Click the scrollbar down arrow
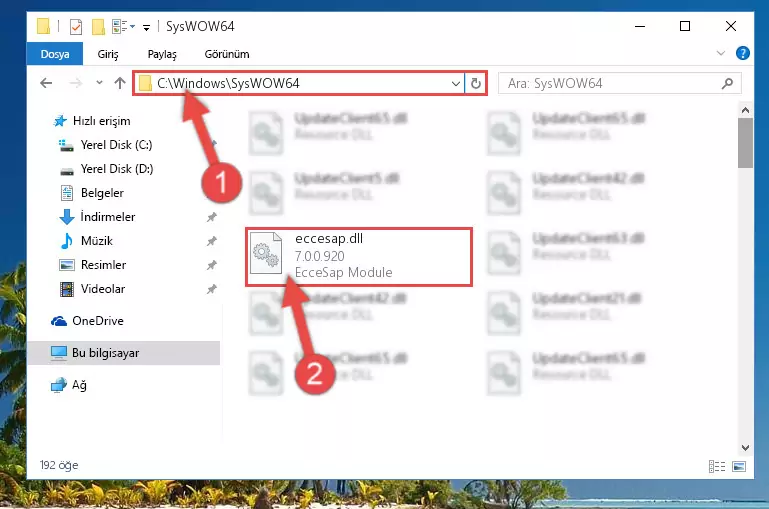This screenshot has height=509, width=769. (745, 448)
